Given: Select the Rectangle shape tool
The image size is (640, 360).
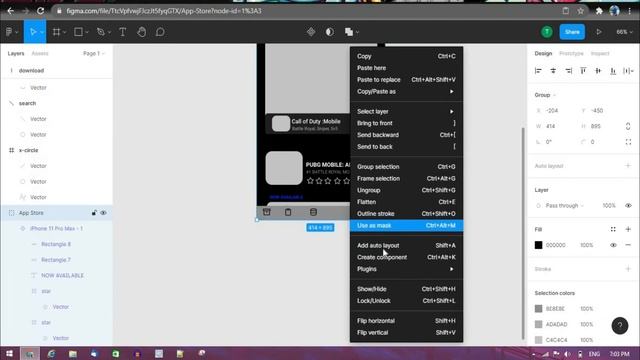Looking at the screenshot, I should click(78, 32).
